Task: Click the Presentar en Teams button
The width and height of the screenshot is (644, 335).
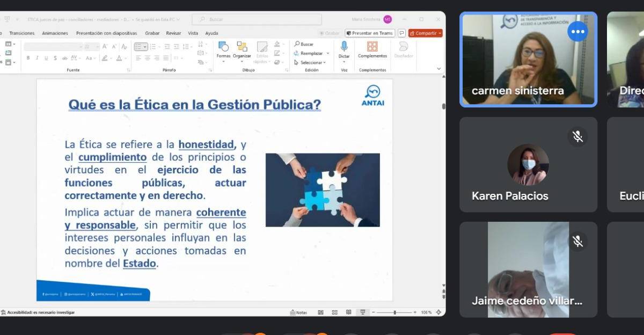Action: (370, 33)
